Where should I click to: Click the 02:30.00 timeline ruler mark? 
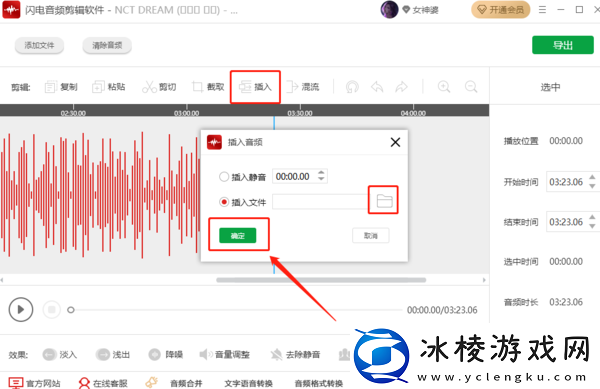click(73, 113)
